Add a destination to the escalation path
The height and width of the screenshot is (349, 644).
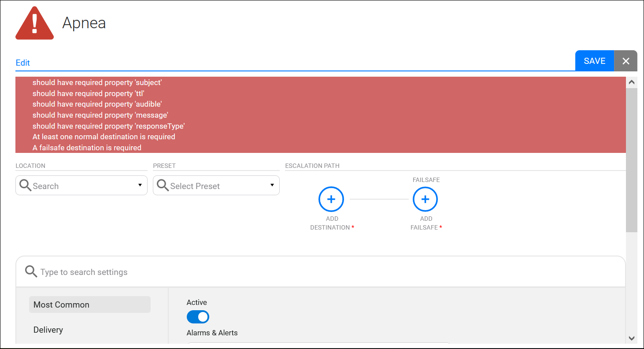point(331,199)
